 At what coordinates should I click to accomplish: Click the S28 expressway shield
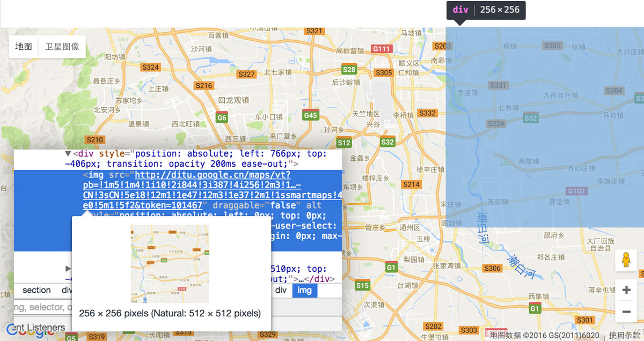coord(349,69)
